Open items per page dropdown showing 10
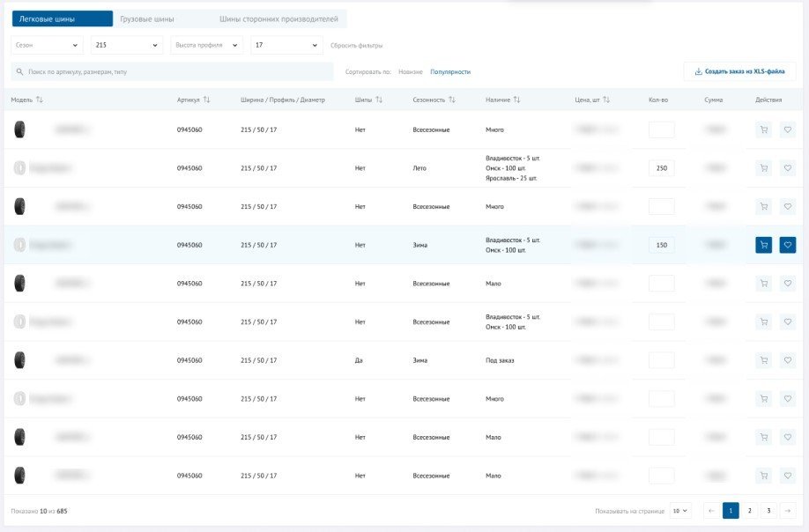This screenshot has height=532, width=809. click(679, 510)
